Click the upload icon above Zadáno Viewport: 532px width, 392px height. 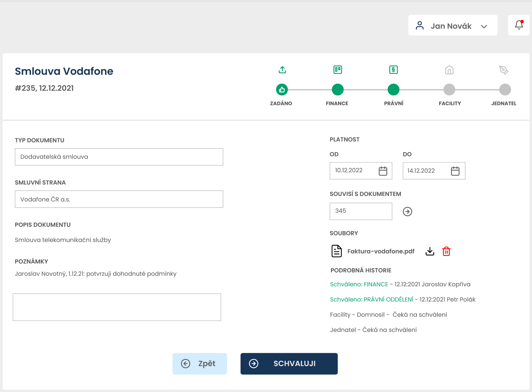(x=282, y=70)
